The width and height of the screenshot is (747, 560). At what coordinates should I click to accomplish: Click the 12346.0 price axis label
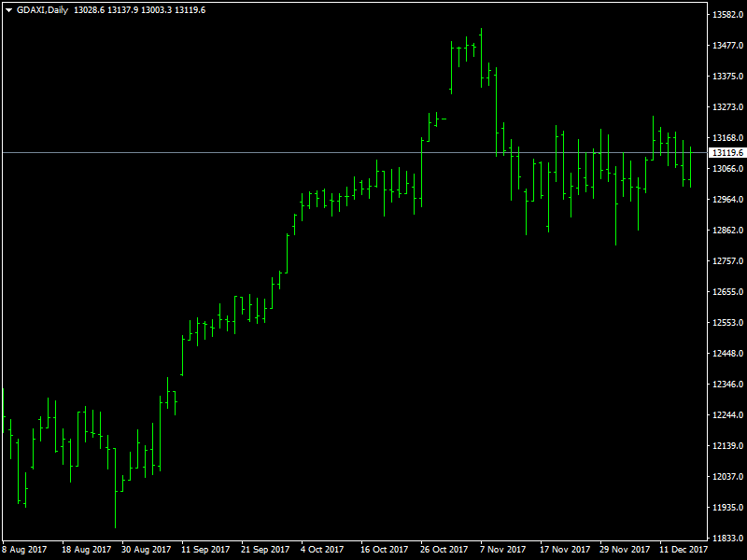pyautogui.click(x=727, y=385)
